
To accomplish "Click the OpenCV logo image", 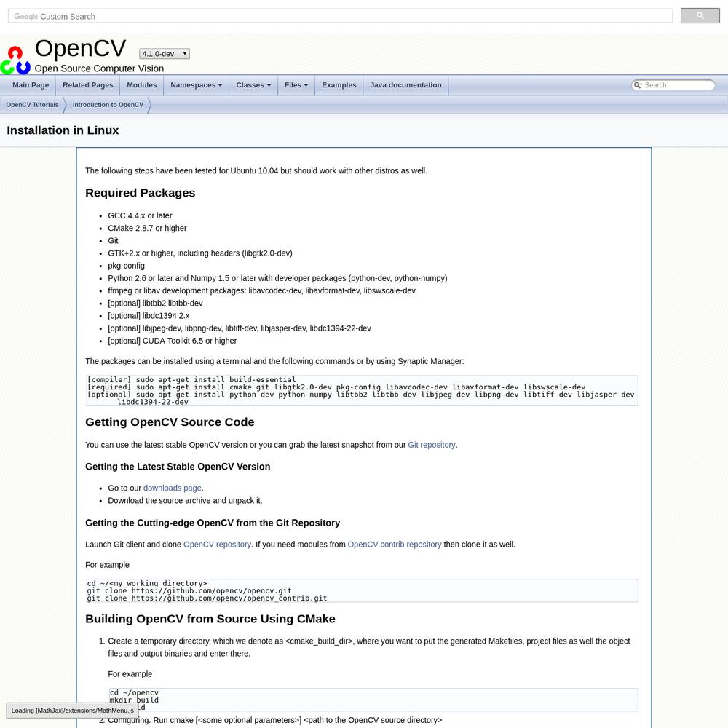I will tap(15, 60).
